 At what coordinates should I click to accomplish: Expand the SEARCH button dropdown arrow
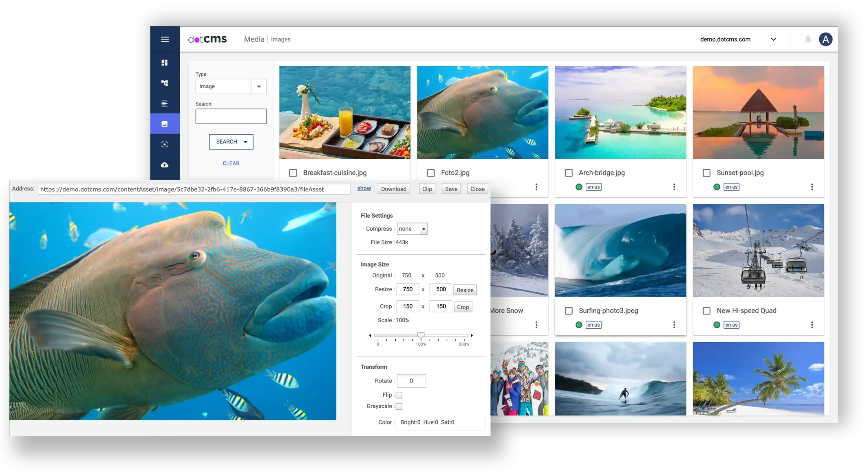(245, 142)
